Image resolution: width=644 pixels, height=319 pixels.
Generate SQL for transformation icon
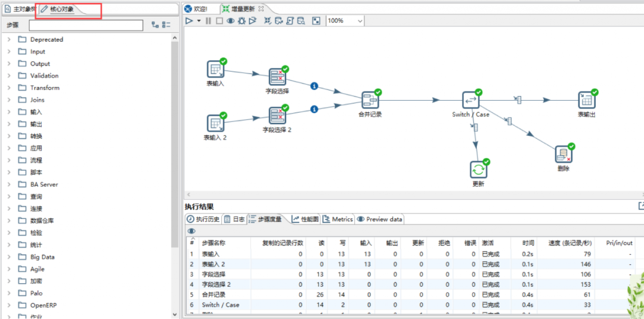[290, 20]
